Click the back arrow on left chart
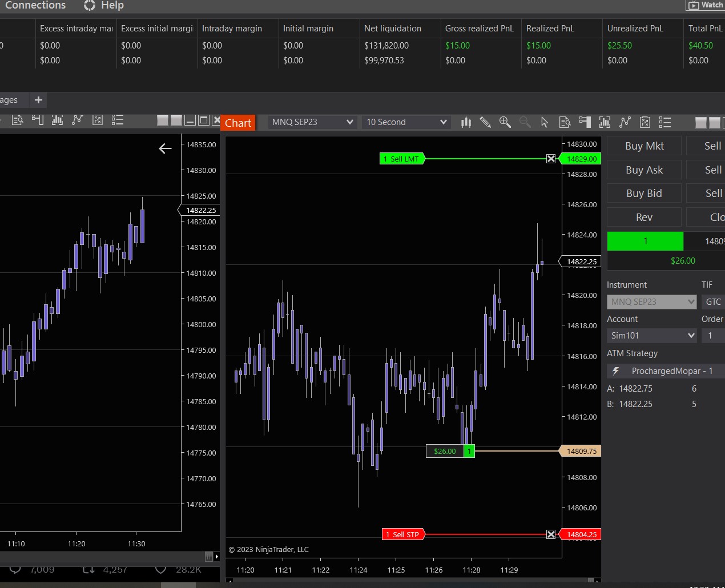The height and width of the screenshot is (588, 725). (x=165, y=149)
